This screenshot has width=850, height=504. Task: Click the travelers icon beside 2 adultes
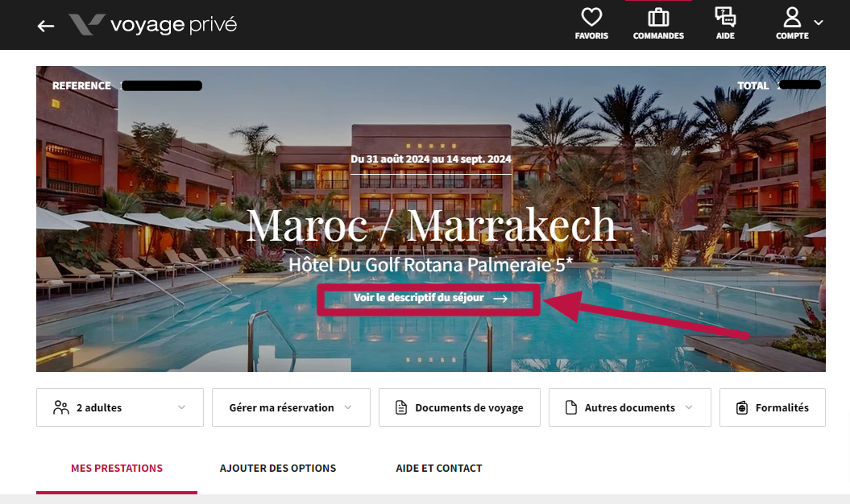click(60, 407)
